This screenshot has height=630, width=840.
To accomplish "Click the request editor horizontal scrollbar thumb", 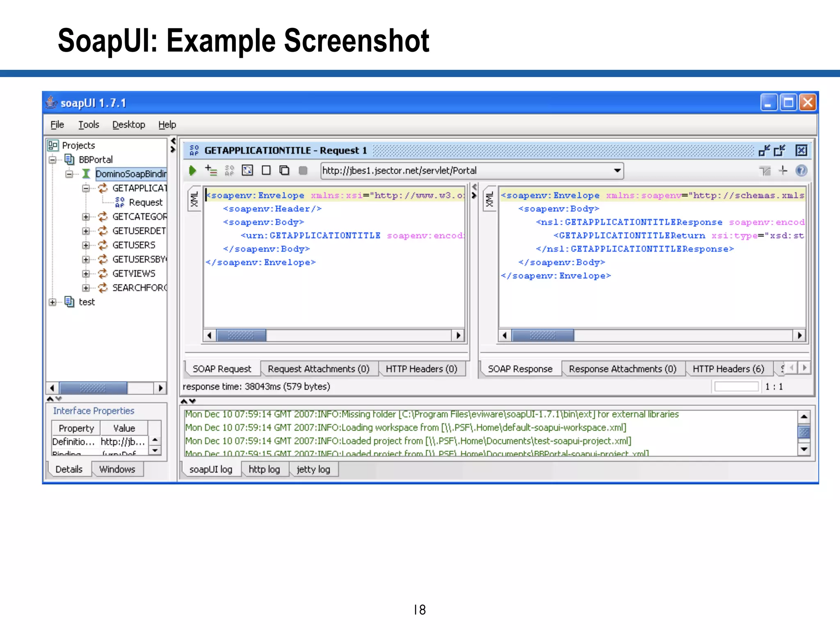I will (x=241, y=336).
